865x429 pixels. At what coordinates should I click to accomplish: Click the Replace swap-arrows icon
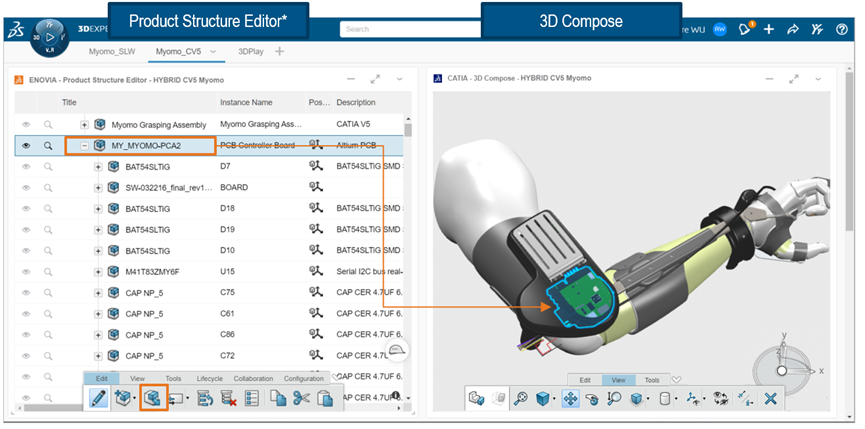(x=178, y=398)
